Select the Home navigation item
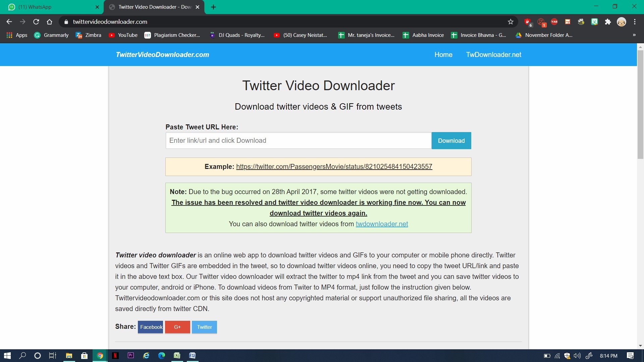644x362 pixels. point(443,54)
